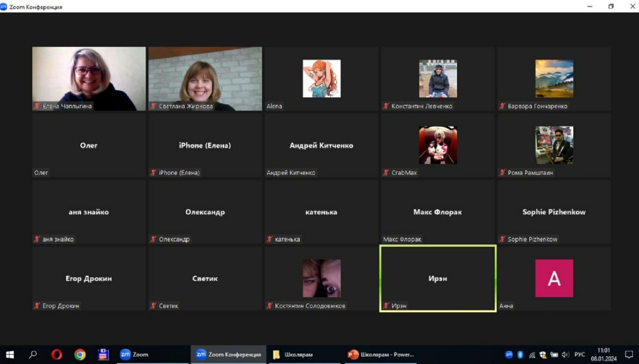Switch to Zoom Конференция taskbar window

(229, 355)
